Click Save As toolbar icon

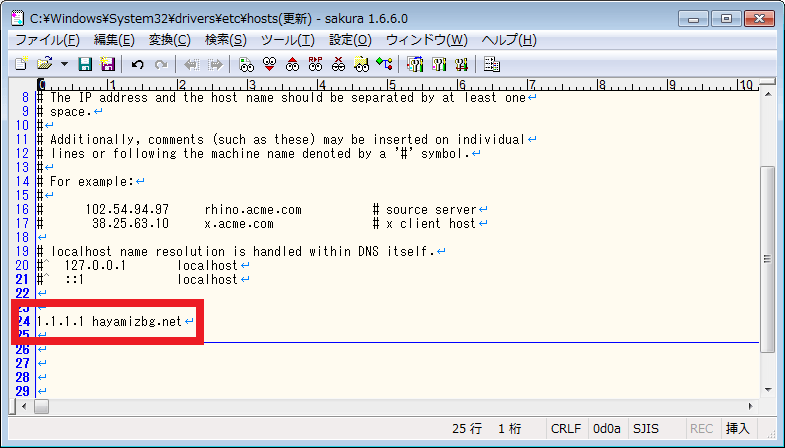coord(107,64)
